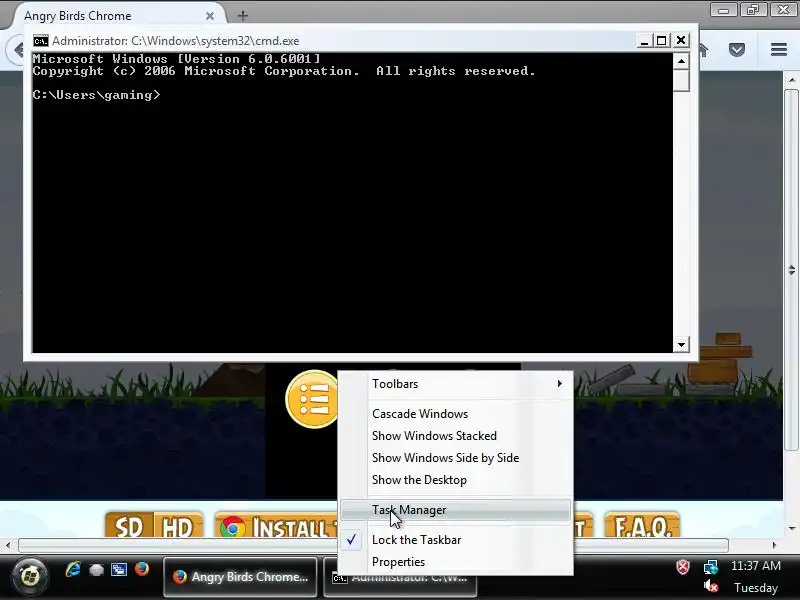Click inside the command prompt console

point(352,202)
